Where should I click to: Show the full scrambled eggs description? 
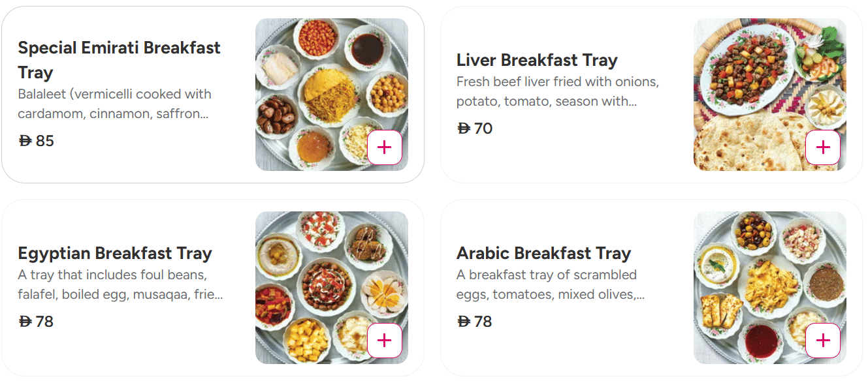pyautogui.click(x=551, y=284)
